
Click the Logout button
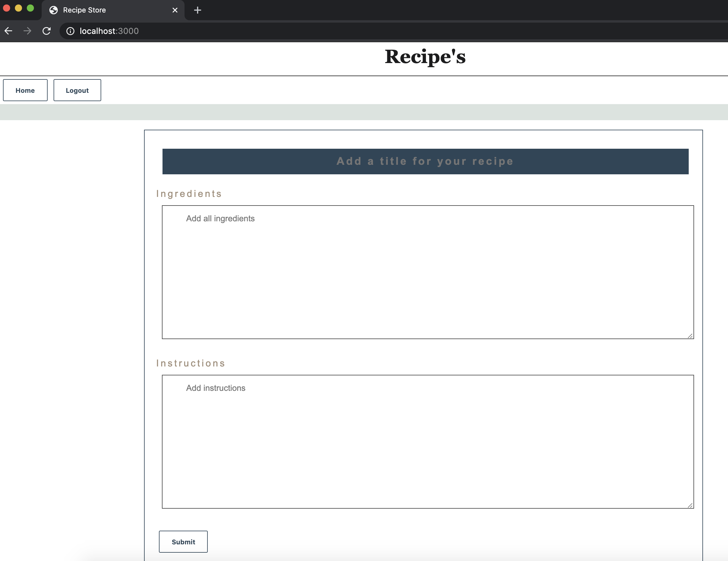(x=77, y=90)
